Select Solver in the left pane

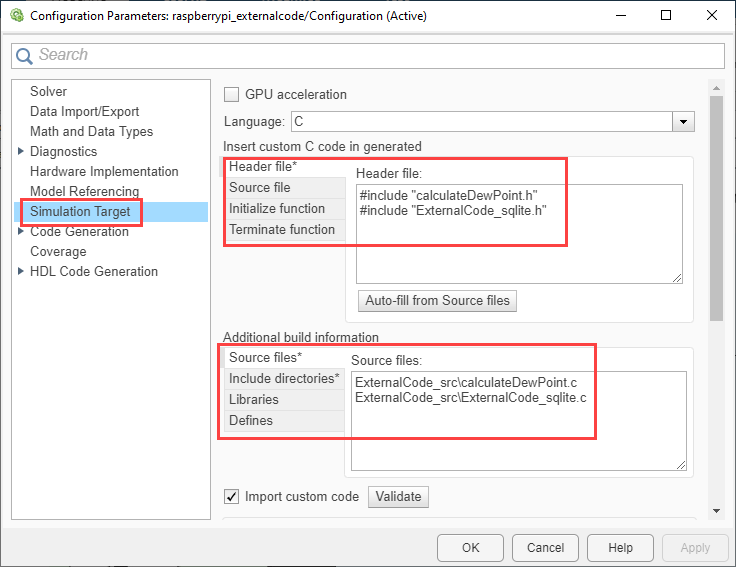tap(49, 91)
